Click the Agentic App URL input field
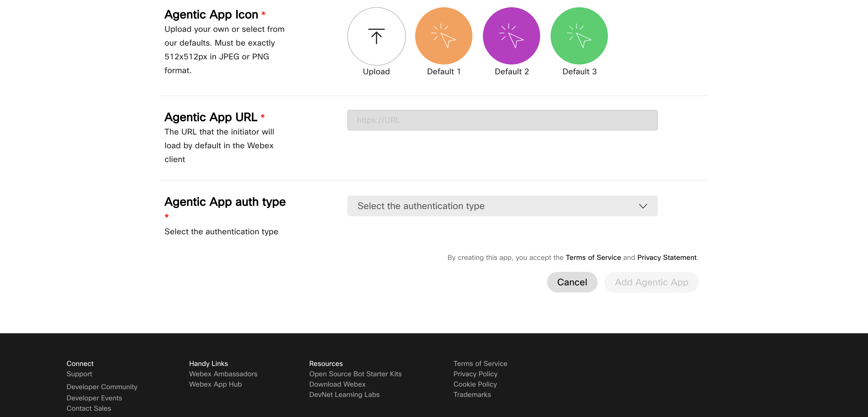Screen dimensions: 868x417 point(502,120)
